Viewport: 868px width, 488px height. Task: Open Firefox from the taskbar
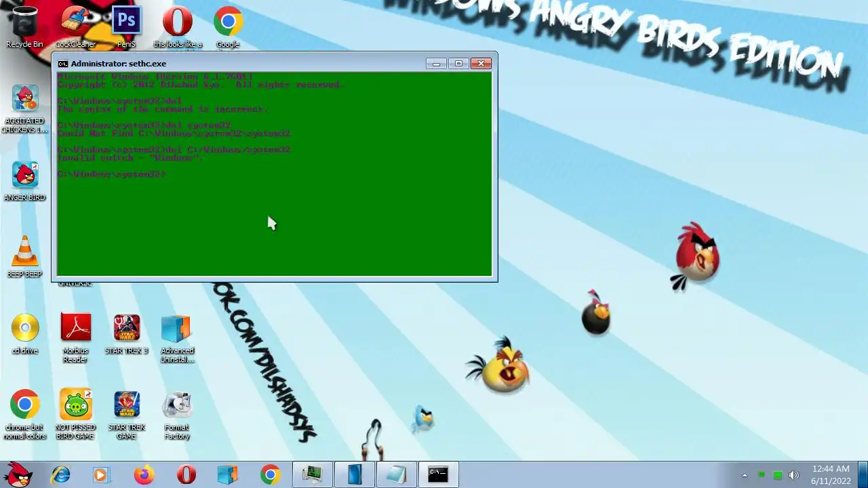click(144, 474)
